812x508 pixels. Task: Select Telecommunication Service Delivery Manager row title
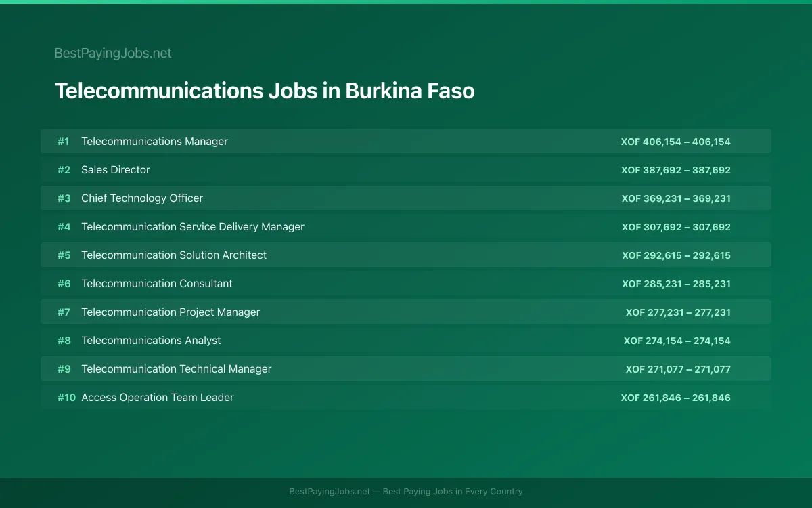193,227
